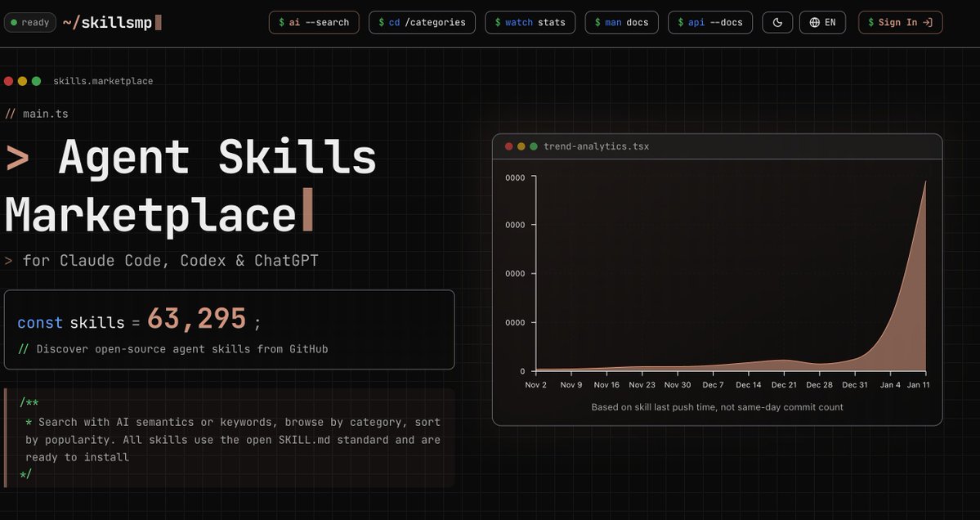The image size is (980, 520).
Task: Click the Sign In button
Action: pos(900,22)
